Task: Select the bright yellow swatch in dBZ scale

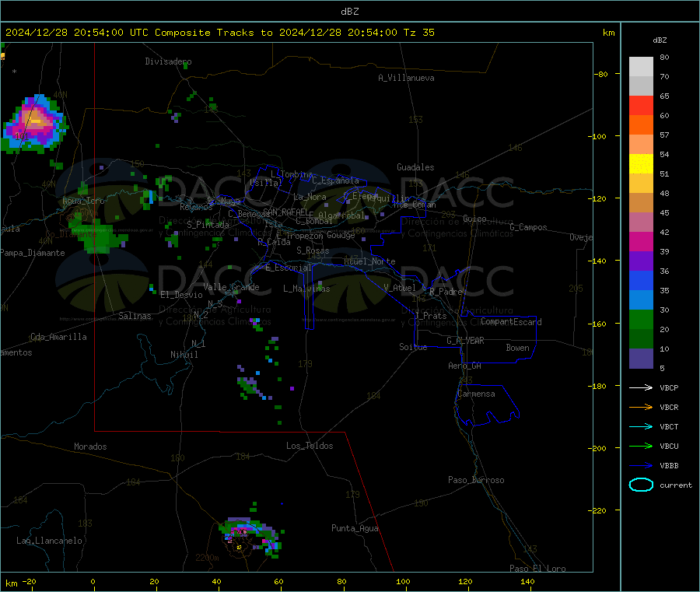Action: pyautogui.click(x=641, y=164)
